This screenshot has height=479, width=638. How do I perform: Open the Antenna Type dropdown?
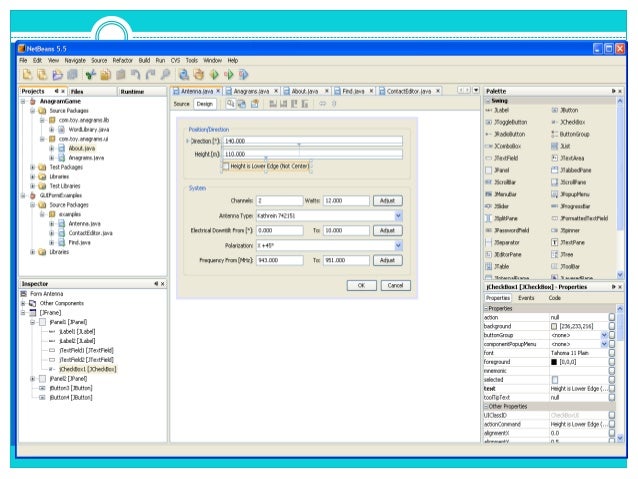(x=398, y=215)
